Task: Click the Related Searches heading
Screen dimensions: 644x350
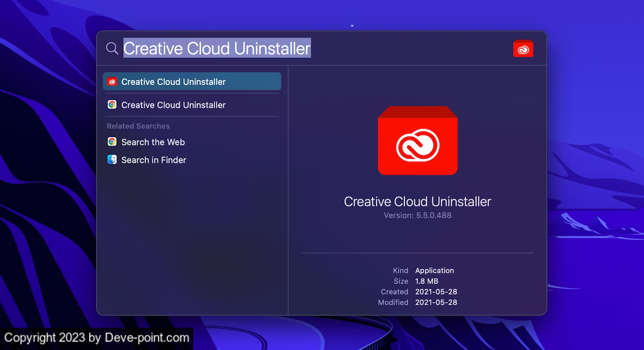Action: [x=138, y=126]
